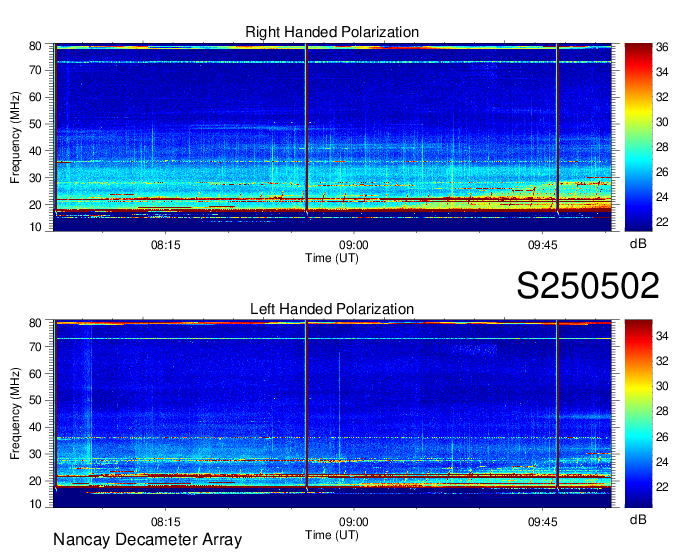Click the S250502 observation label
Screen dimensions: 680x552
tap(588, 286)
